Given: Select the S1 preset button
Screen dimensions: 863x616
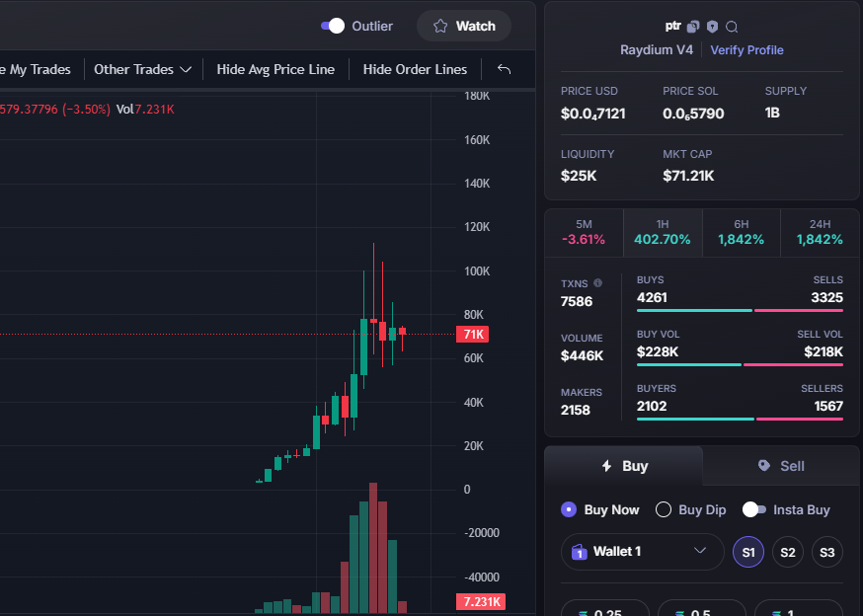Looking at the screenshot, I should [x=748, y=552].
